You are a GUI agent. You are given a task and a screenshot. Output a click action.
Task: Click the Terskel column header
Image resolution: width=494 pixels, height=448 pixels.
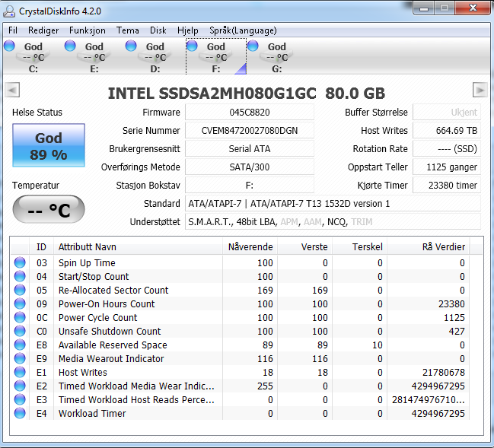coord(360,247)
